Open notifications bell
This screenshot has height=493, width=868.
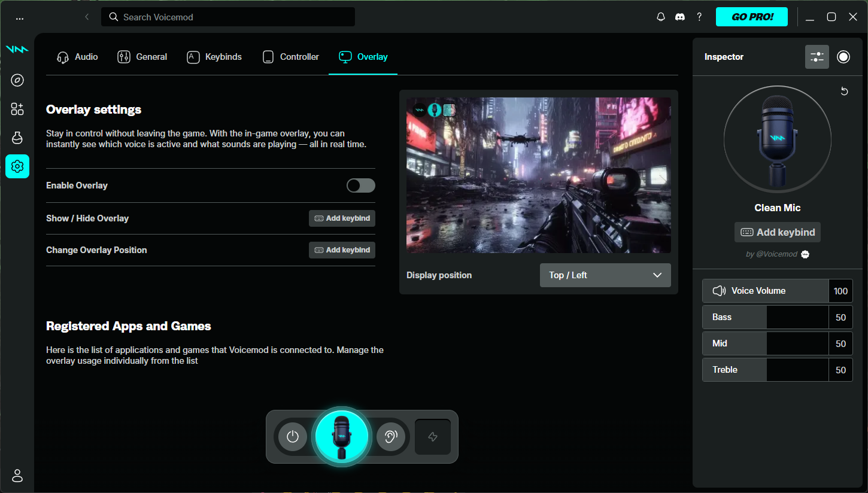click(661, 17)
